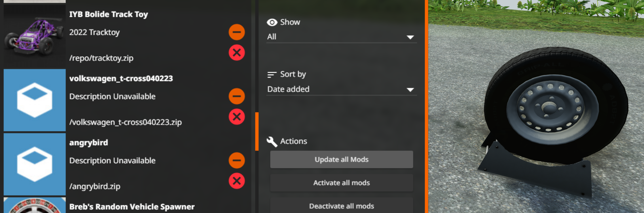Viewport: 644px width, 213px height.
Task: Click the wrench icon beside Actions
Action: 272,141
